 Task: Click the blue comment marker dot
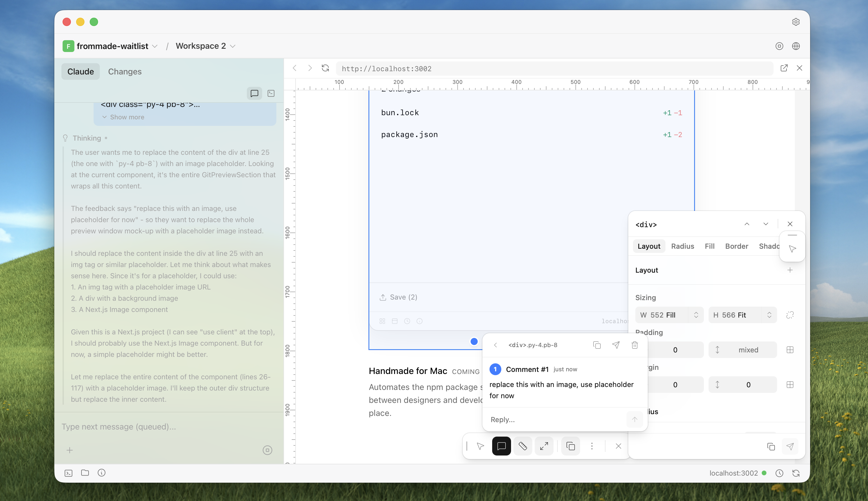(474, 341)
